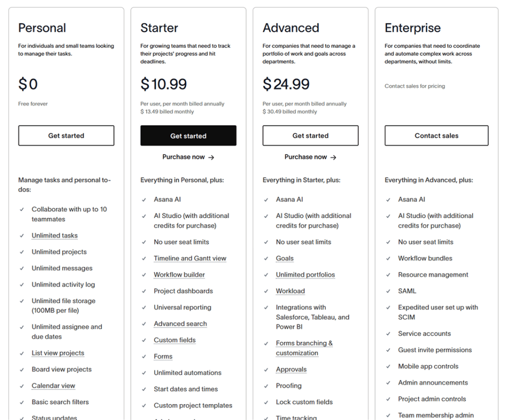This screenshot has width=511, height=420.
Task: Click Get started under the Advanced plan
Action: click(x=310, y=135)
